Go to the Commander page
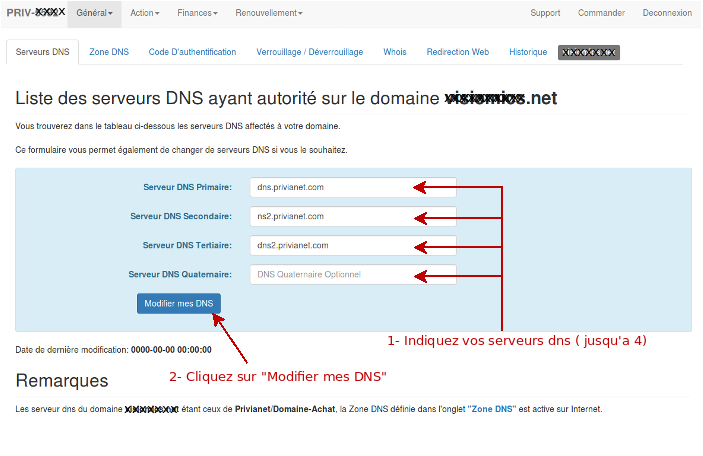Screen dimensions: 703x456 (601, 13)
